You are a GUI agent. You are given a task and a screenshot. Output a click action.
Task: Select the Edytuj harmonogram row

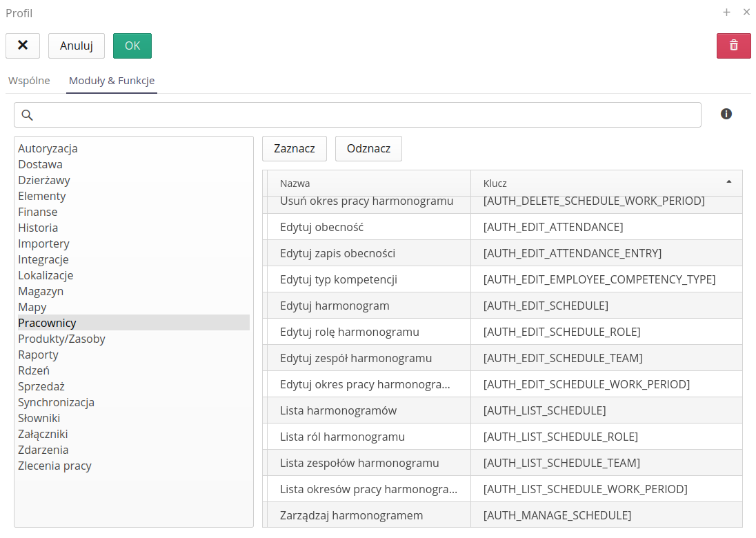coord(335,306)
